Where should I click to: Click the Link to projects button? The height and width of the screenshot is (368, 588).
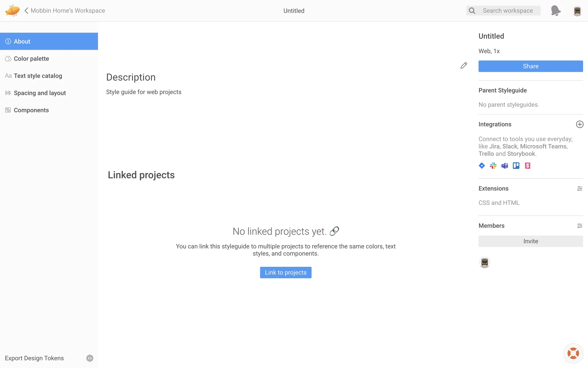[285, 272]
